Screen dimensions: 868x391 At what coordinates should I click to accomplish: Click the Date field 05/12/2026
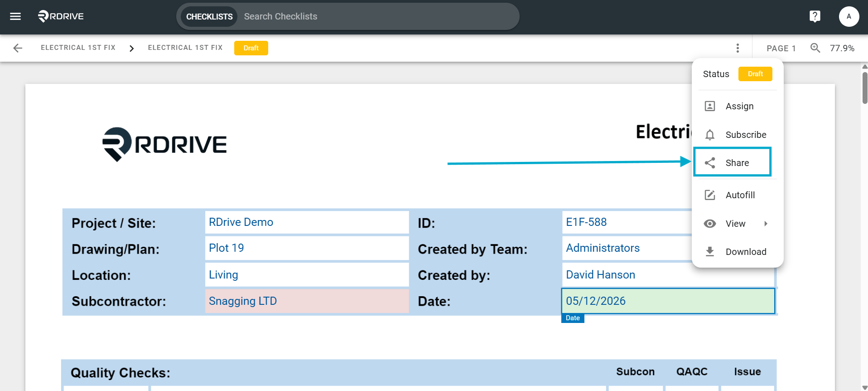[x=668, y=301]
